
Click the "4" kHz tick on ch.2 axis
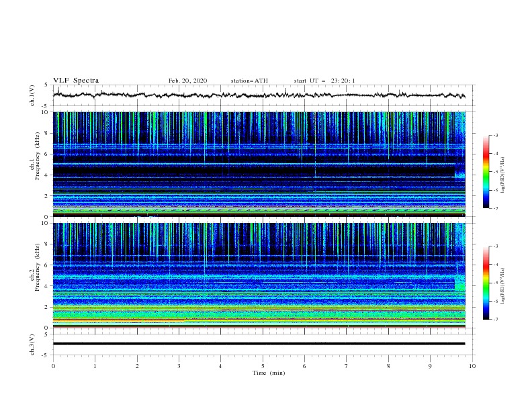pyautogui.click(x=47, y=286)
